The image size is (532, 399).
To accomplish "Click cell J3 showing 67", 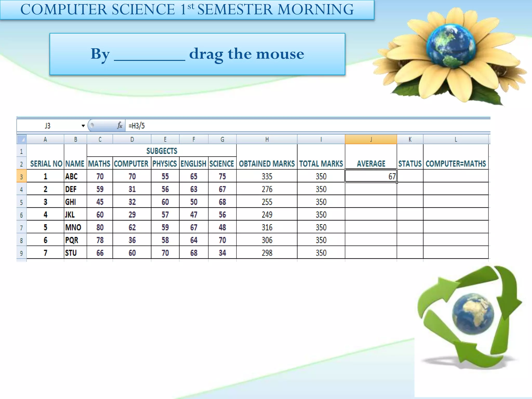I will pos(371,176).
